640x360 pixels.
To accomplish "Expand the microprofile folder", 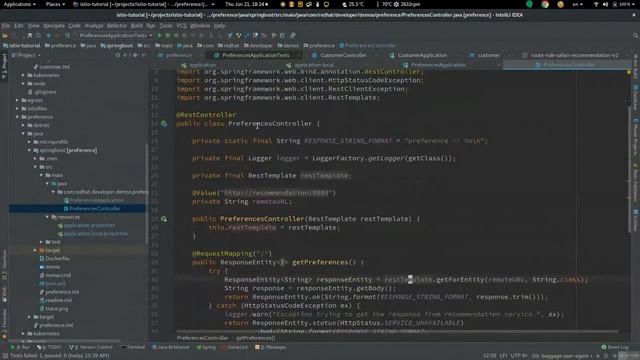I will 29,142.
